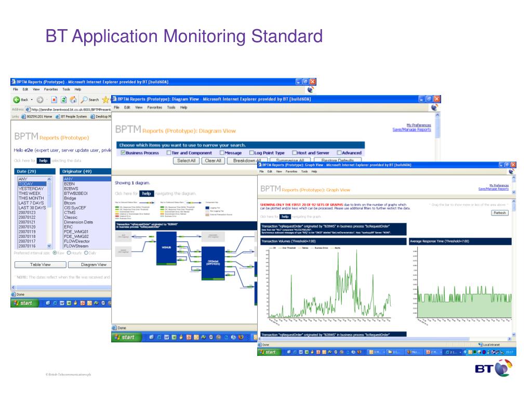The height and width of the screenshot is (399, 532).
Task: Open Save/Manage Reports link in Diagram View
Action: click(x=411, y=129)
